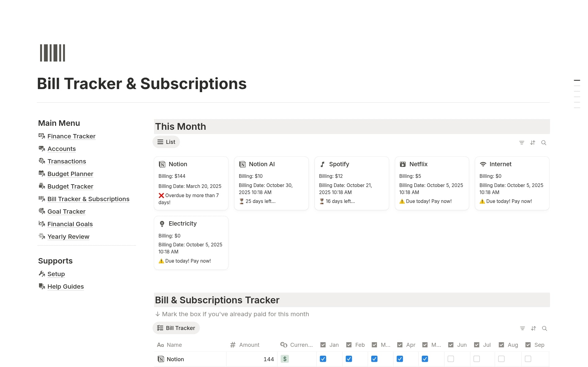This screenshot has height=367, width=588.
Task: Open the Currency column header menu
Action: coord(296,345)
